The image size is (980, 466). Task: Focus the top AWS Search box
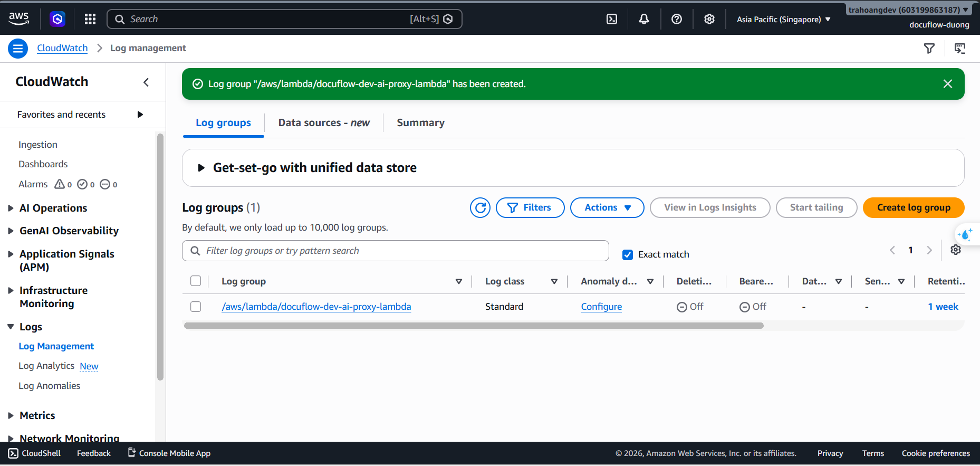pyautogui.click(x=284, y=19)
